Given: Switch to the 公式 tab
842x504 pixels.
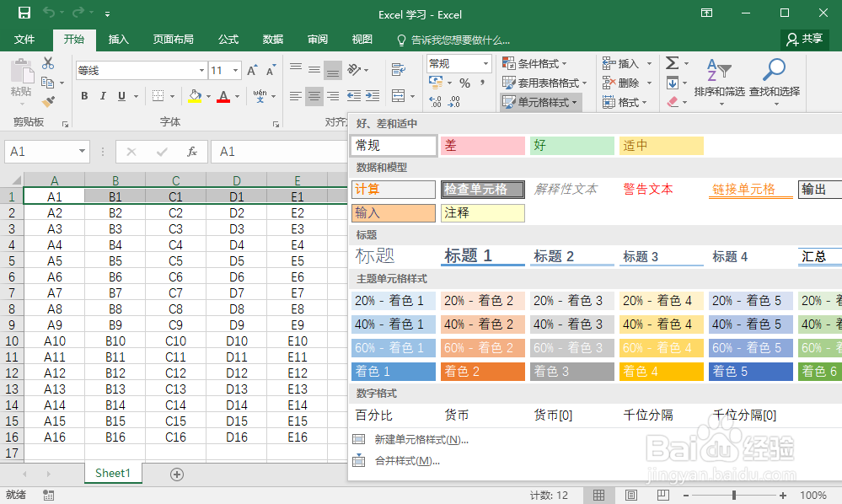Looking at the screenshot, I should [228, 39].
